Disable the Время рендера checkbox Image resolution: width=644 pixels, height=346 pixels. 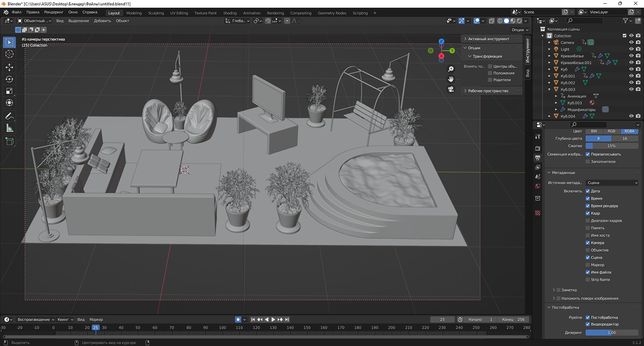pos(587,206)
